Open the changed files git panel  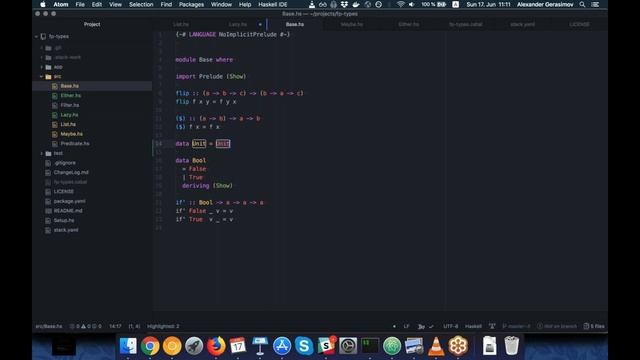point(594,327)
